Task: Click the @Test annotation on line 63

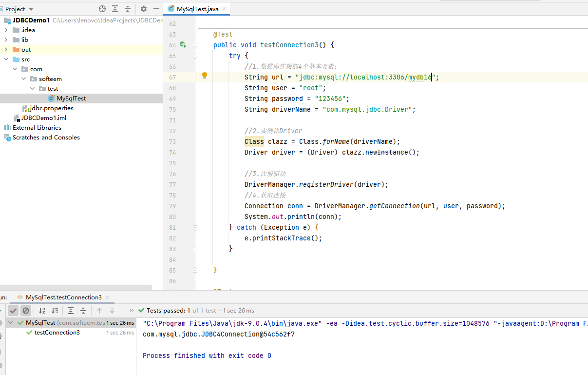Action: tap(223, 34)
